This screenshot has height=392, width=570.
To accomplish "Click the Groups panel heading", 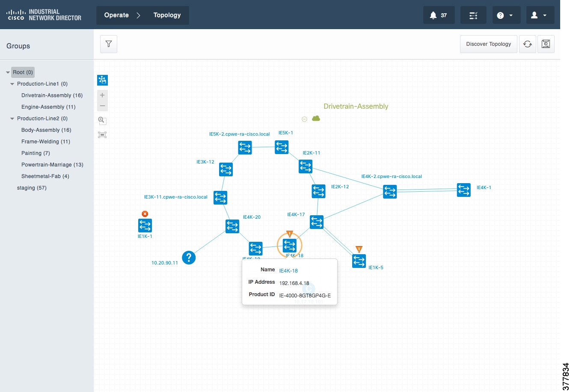I will click(x=18, y=46).
